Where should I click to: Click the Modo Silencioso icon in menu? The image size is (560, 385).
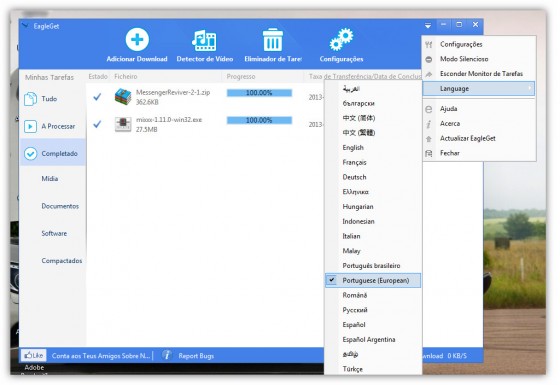click(429, 59)
